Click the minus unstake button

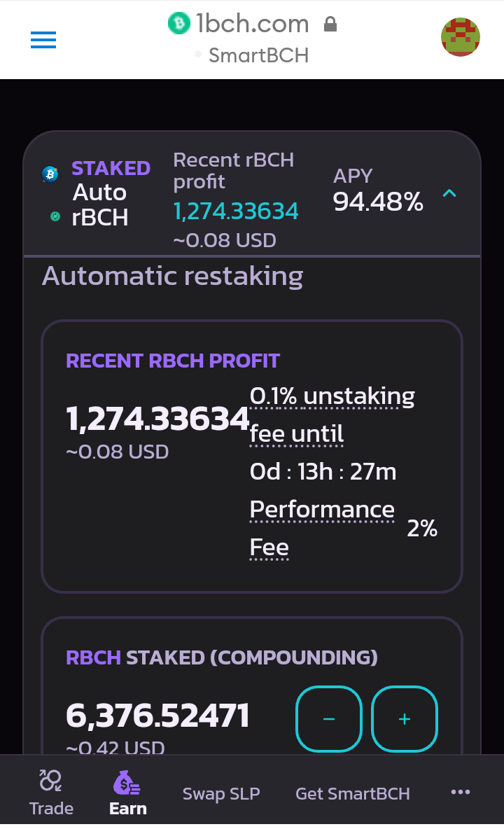(x=328, y=718)
